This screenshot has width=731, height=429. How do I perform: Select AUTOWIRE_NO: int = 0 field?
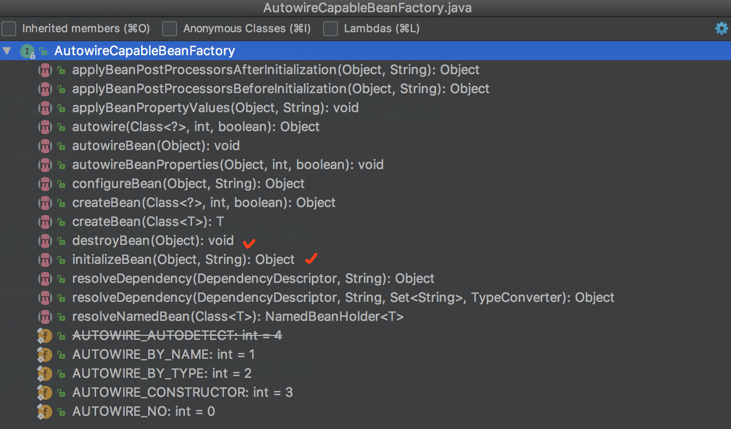(143, 412)
